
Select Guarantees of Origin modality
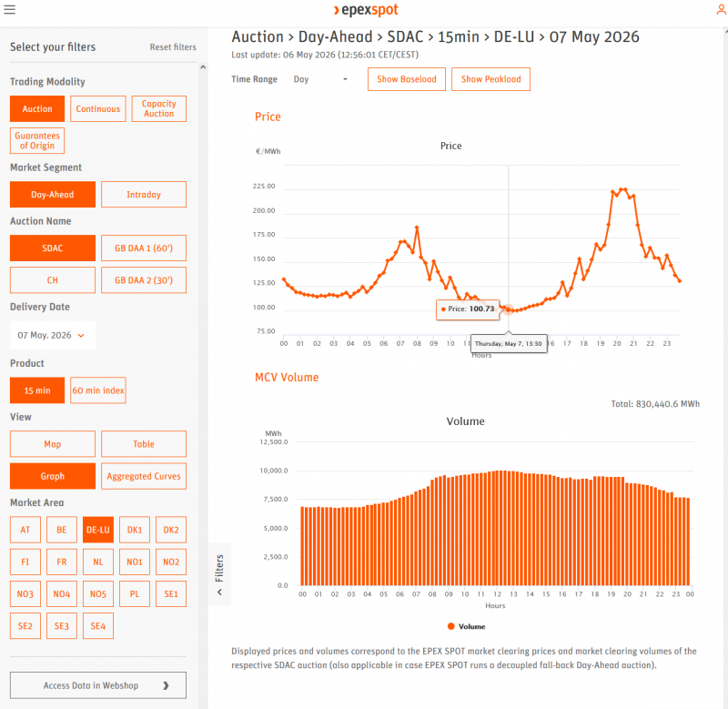point(37,141)
